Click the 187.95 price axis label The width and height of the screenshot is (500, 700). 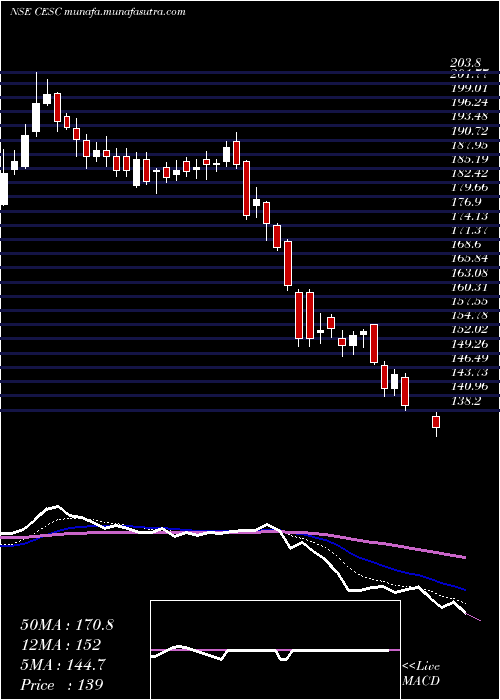[469, 145]
